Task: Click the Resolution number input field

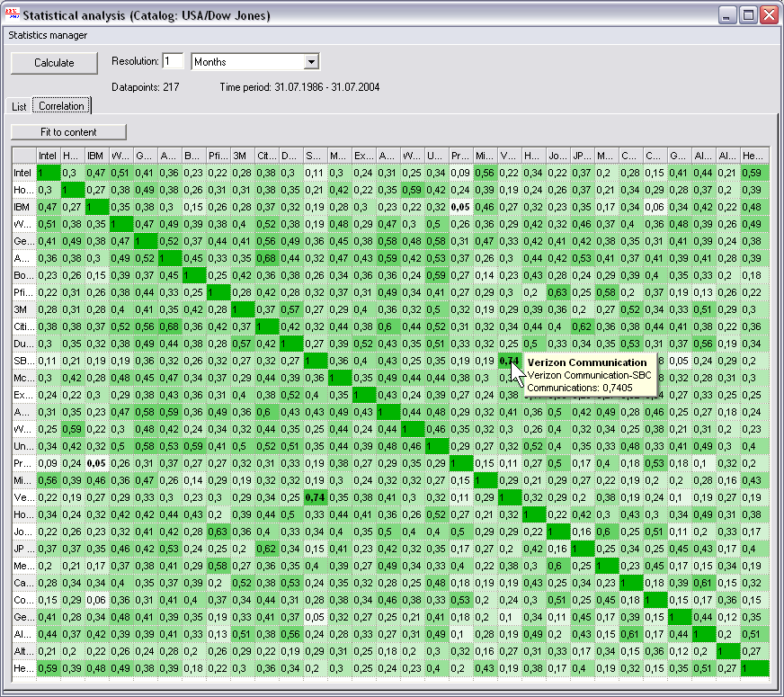Action: point(173,61)
